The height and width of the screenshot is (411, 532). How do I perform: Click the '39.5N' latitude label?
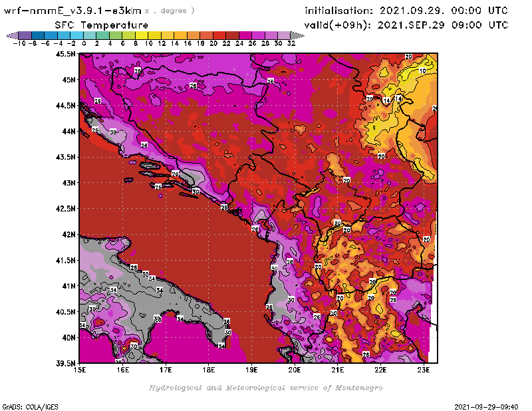point(65,363)
